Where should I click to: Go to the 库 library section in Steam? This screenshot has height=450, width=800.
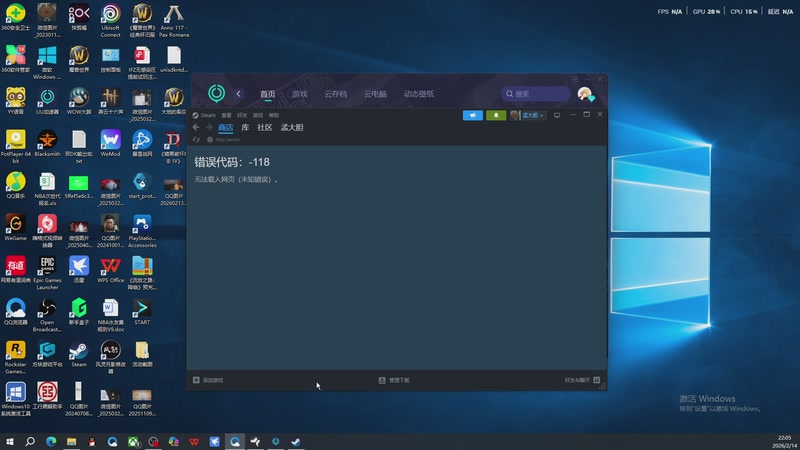coord(245,128)
